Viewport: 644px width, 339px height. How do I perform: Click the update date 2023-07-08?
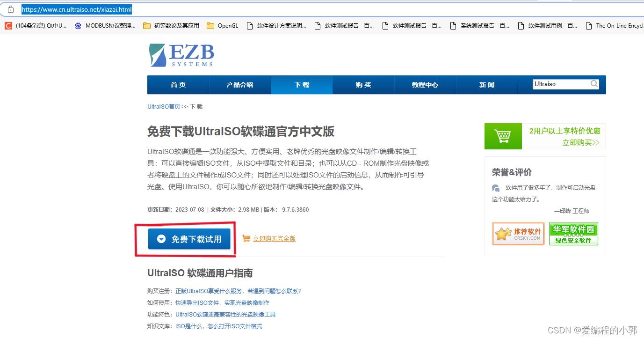[x=189, y=210]
